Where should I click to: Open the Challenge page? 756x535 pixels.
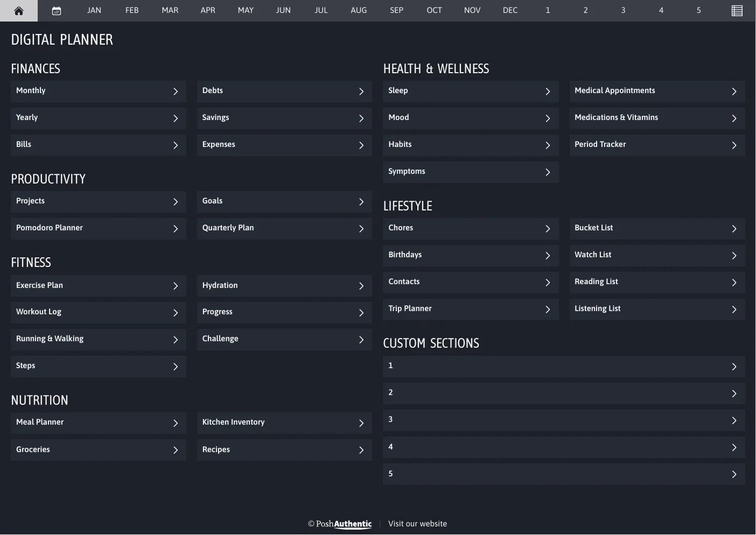click(284, 340)
